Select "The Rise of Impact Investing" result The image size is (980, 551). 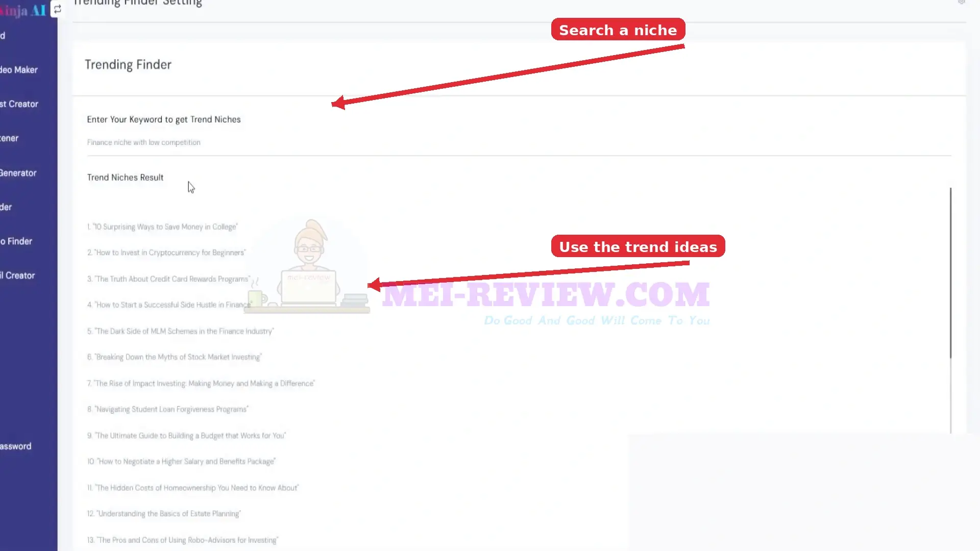pyautogui.click(x=201, y=384)
